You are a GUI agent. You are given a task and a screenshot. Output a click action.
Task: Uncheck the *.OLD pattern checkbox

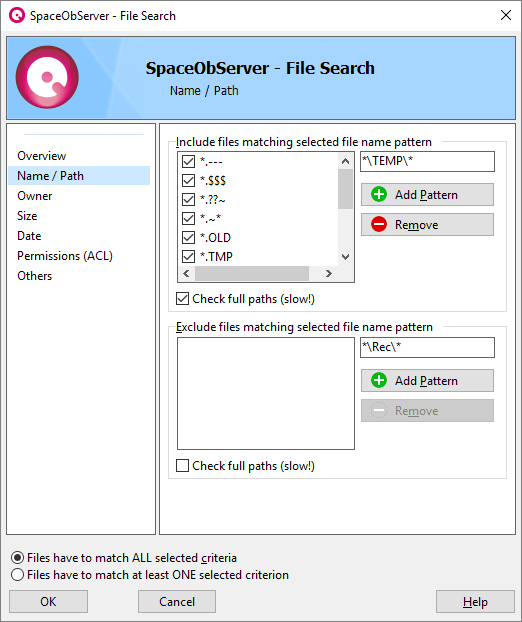click(x=188, y=238)
